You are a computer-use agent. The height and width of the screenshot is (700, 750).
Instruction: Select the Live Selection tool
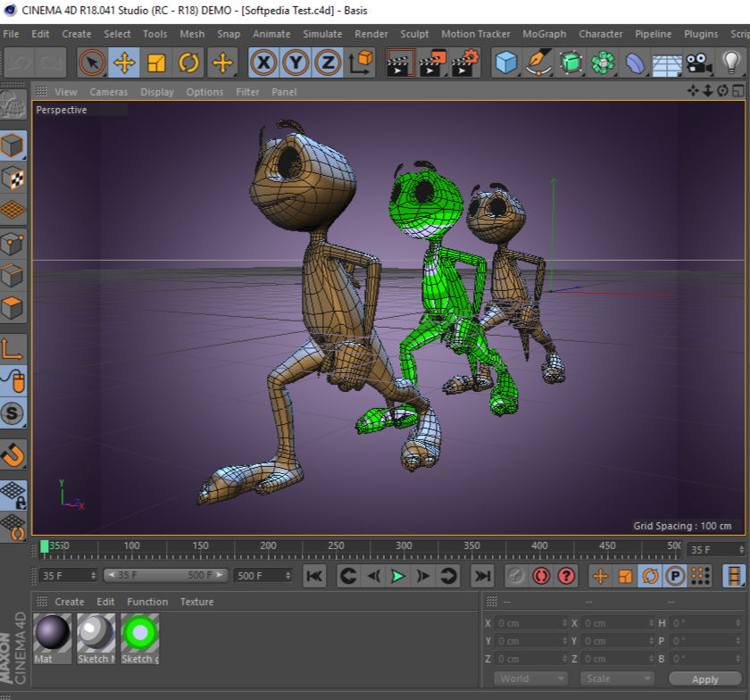(92, 62)
